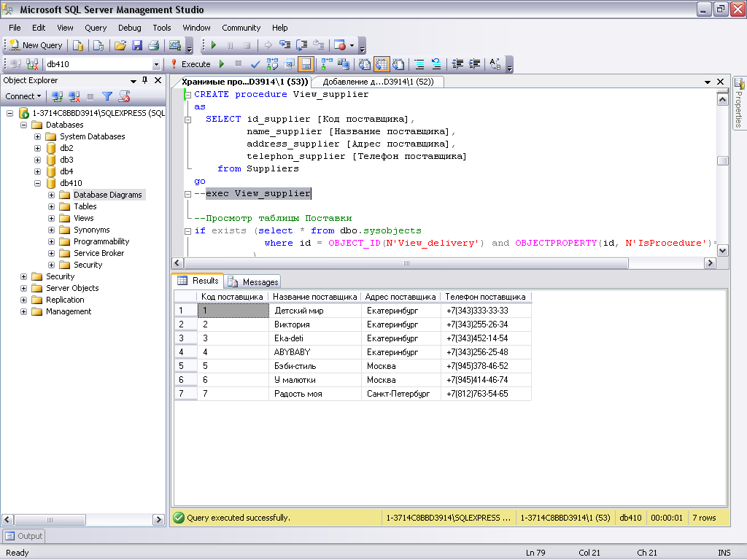747x560 pixels.
Task: Expand the Programmability folder
Action: point(51,241)
